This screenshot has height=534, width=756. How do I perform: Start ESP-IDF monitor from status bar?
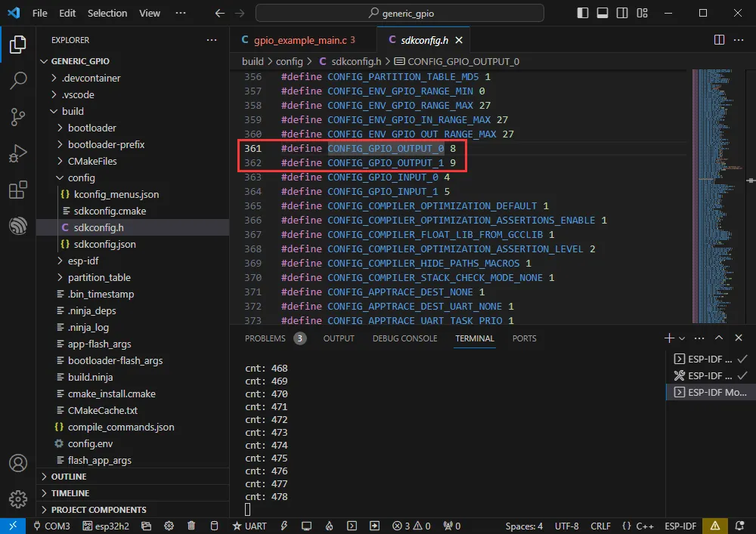pyautogui.click(x=306, y=525)
